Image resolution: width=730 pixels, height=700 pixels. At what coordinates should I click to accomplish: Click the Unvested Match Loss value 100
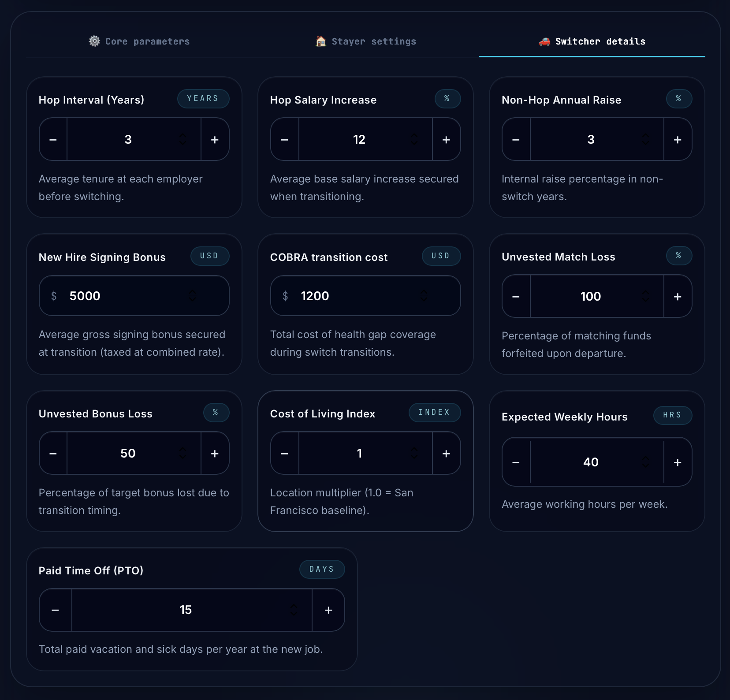[x=591, y=297]
